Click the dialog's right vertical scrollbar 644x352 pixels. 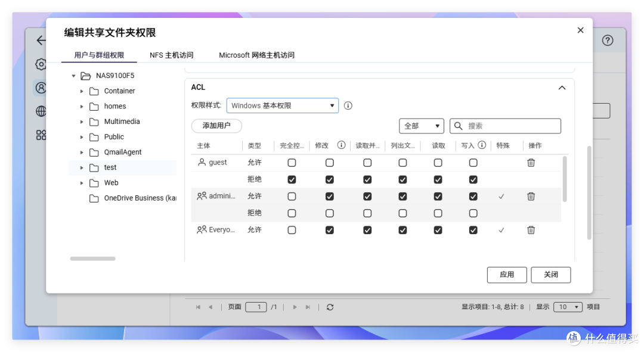pyautogui.click(x=589, y=193)
